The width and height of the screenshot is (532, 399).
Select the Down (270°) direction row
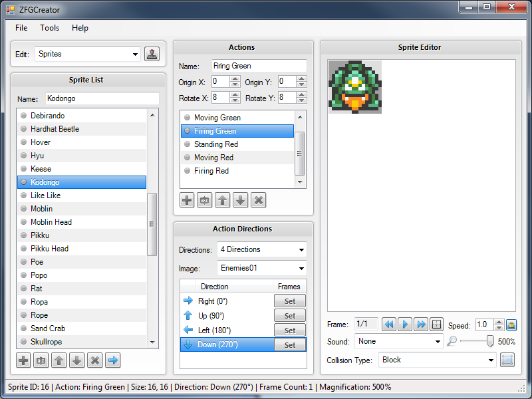pyautogui.click(x=243, y=344)
